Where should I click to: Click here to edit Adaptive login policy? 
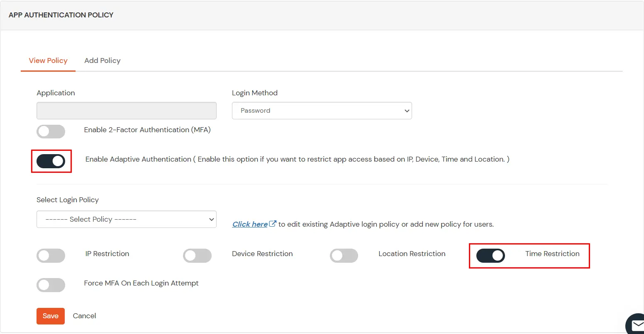pos(249,224)
